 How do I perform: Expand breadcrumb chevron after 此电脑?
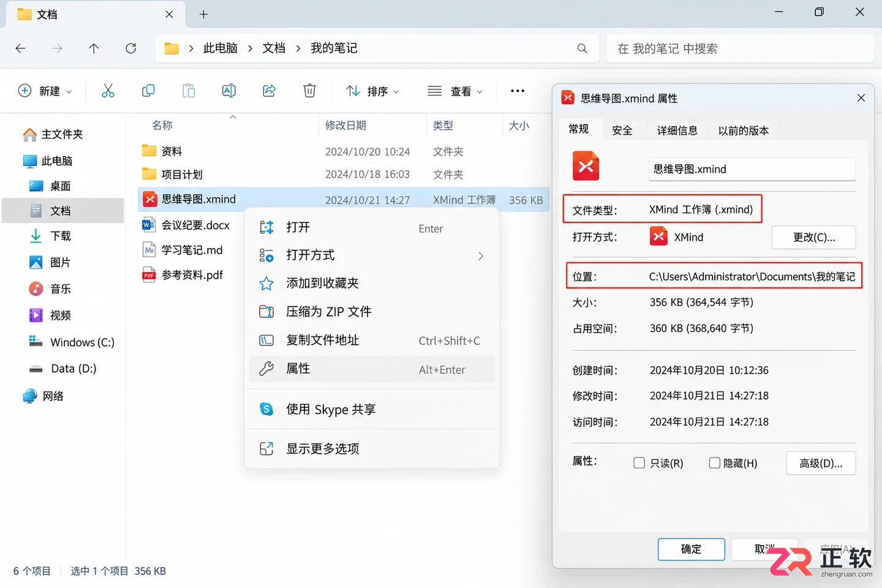click(x=250, y=48)
